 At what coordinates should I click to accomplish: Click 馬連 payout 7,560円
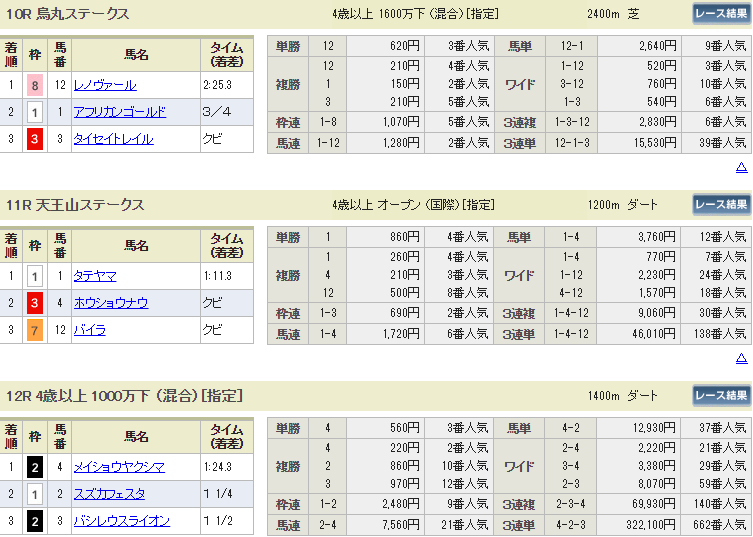(401, 525)
